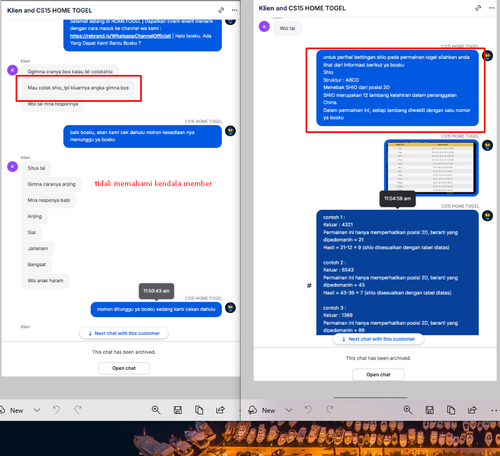500x456 pixels.
Task: Expand the New dropdown arrow in right window
Action: 289,410
